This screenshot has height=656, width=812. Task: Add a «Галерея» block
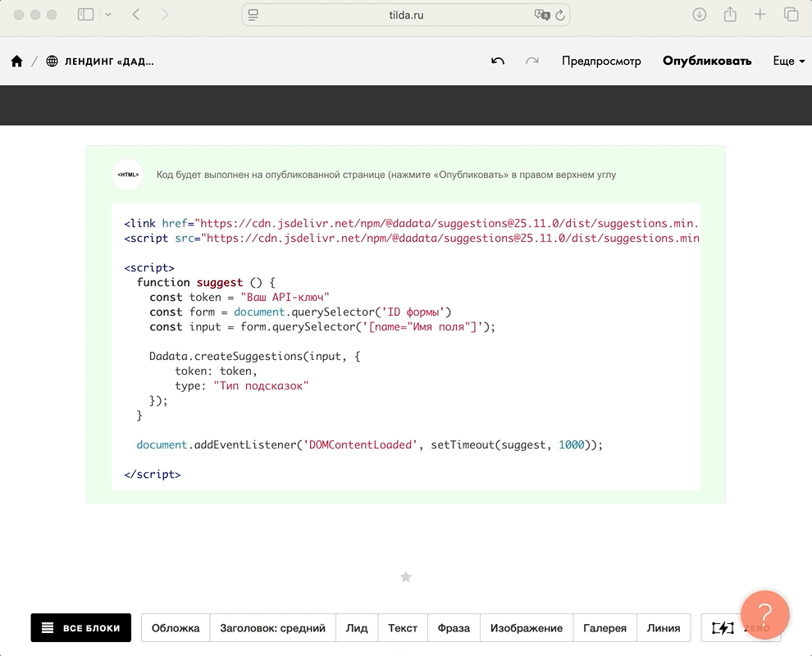604,628
